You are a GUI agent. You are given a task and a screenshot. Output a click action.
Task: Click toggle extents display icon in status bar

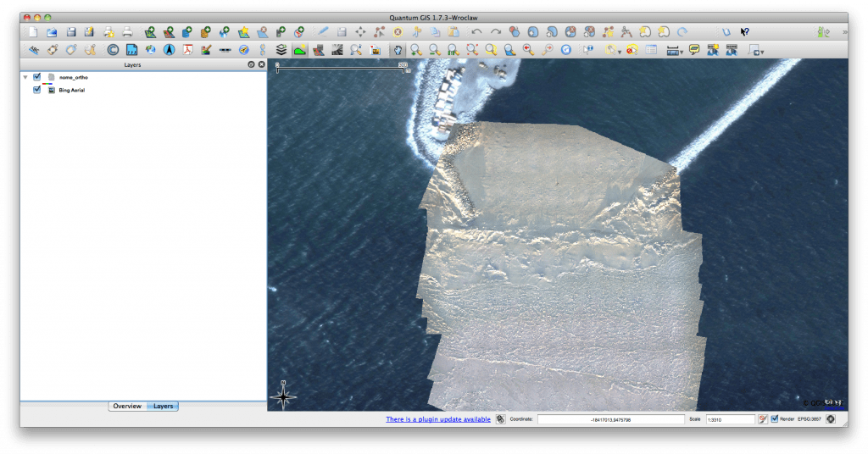(500, 419)
